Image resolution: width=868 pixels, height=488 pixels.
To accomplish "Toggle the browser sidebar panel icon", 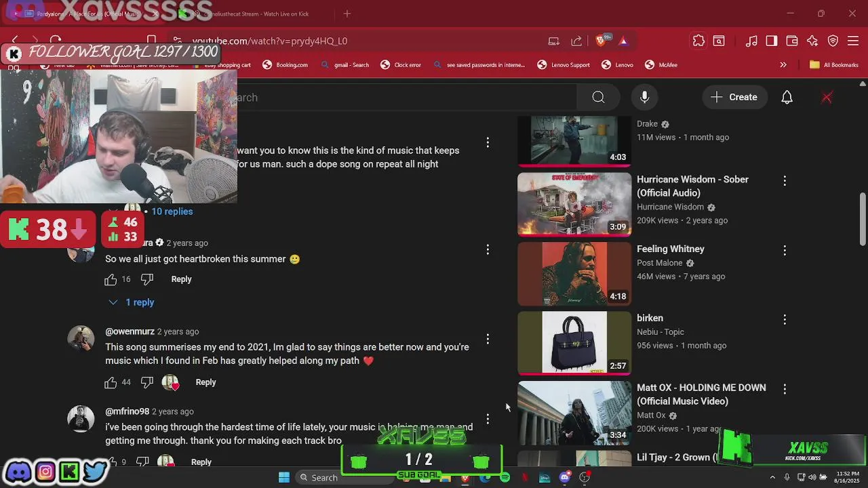I will click(772, 41).
